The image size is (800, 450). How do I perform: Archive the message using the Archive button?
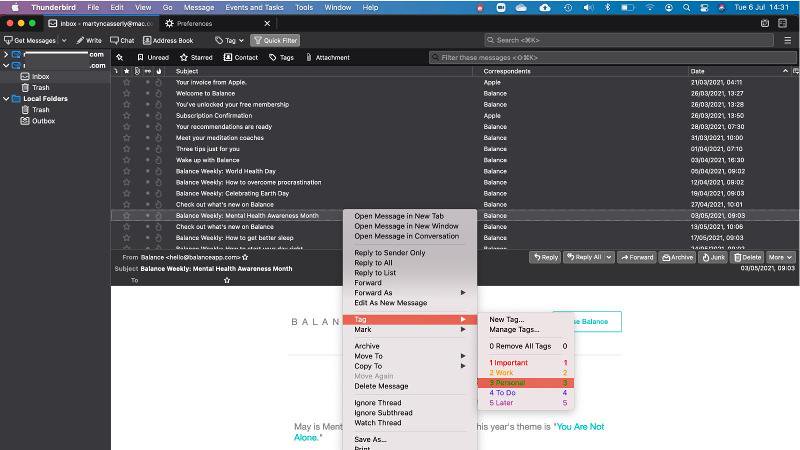pyautogui.click(x=677, y=257)
